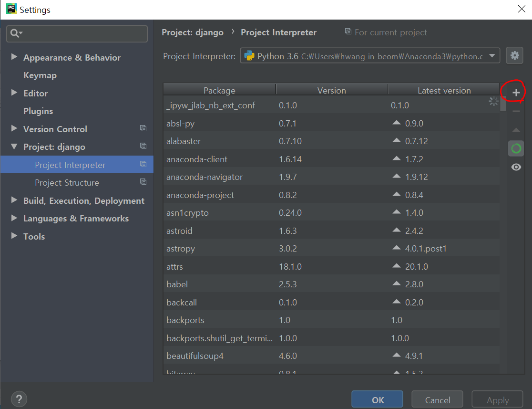Open the interpreter gear settings menu
This screenshot has height=409, width=532.
click(514, 55)
